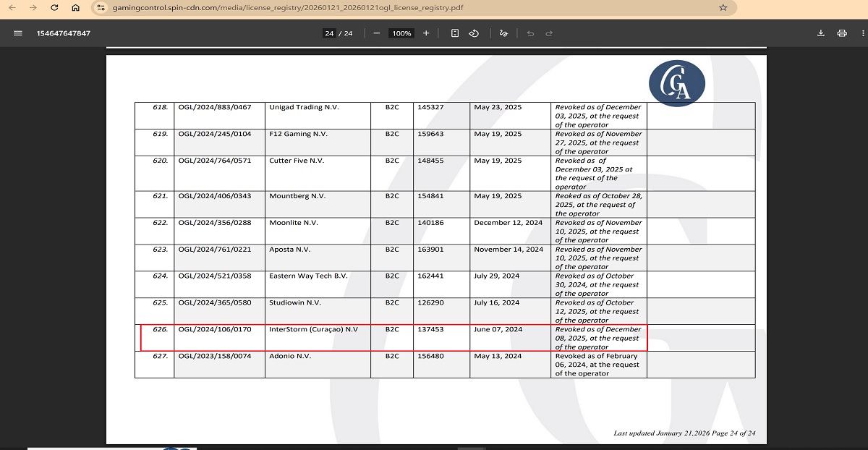Image resolution: width=868 pixels, height=450 pixels.
Task: Open PDF viewer more actions menu
Action: (862, 33)
